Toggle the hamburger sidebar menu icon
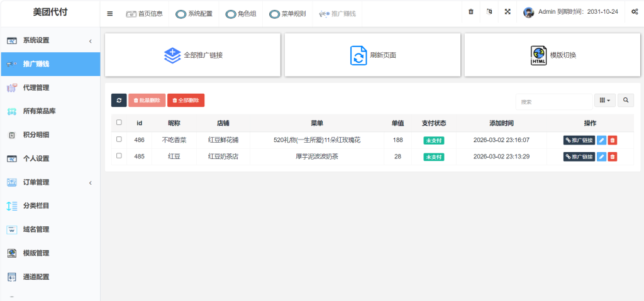 coord(109,13)
